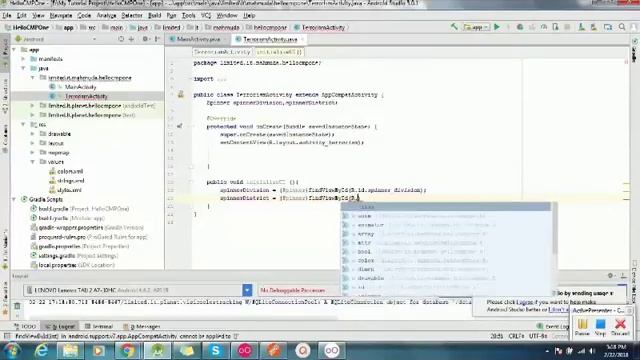Click the clear logcat trash icon

(17, 305)
